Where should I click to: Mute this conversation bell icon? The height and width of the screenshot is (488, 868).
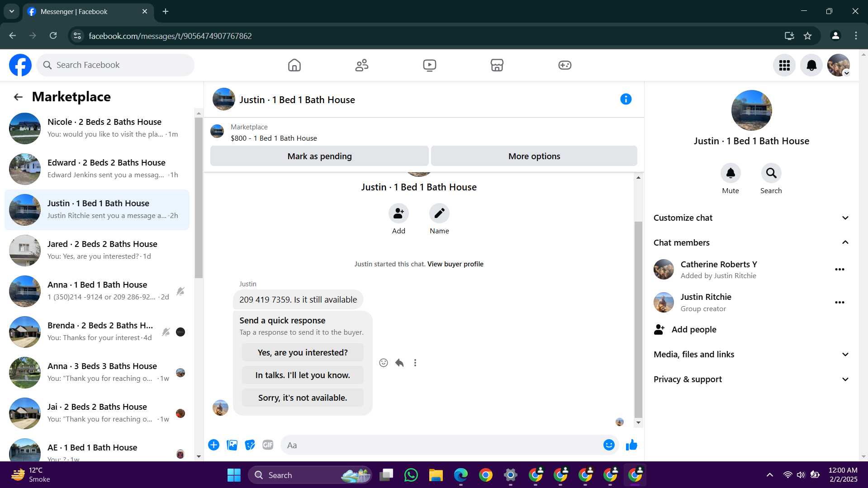click(730, 173)
